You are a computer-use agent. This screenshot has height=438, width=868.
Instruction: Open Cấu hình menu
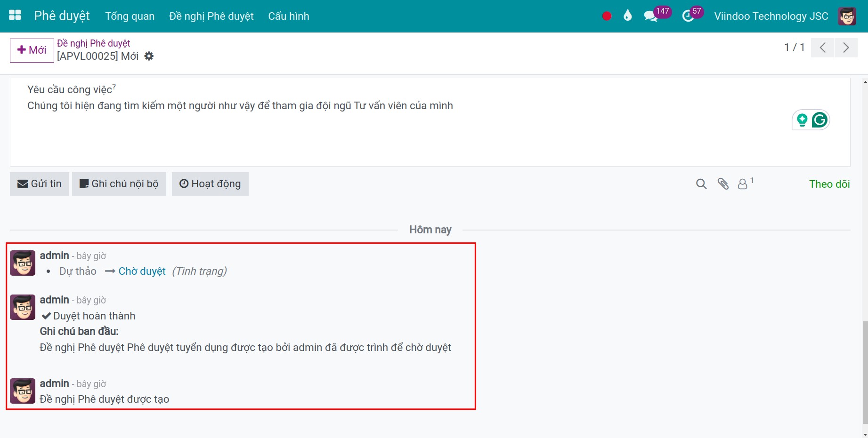[289, 16]
